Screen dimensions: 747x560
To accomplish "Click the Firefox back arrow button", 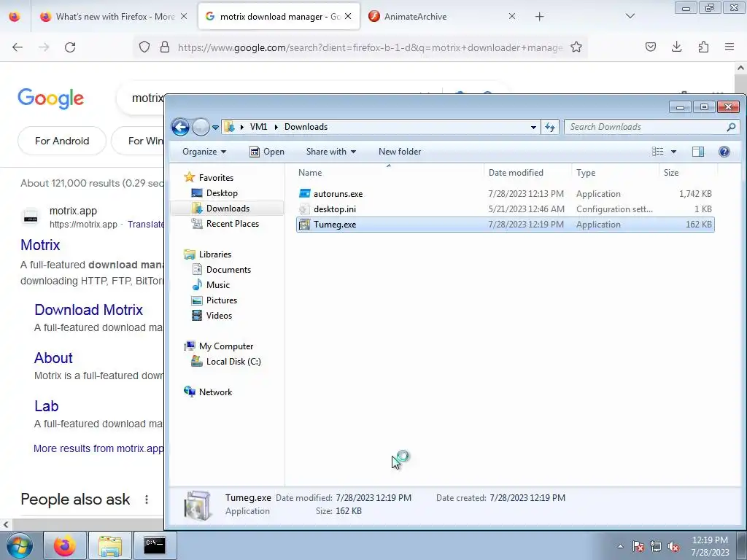I will (x=18, y=47).
